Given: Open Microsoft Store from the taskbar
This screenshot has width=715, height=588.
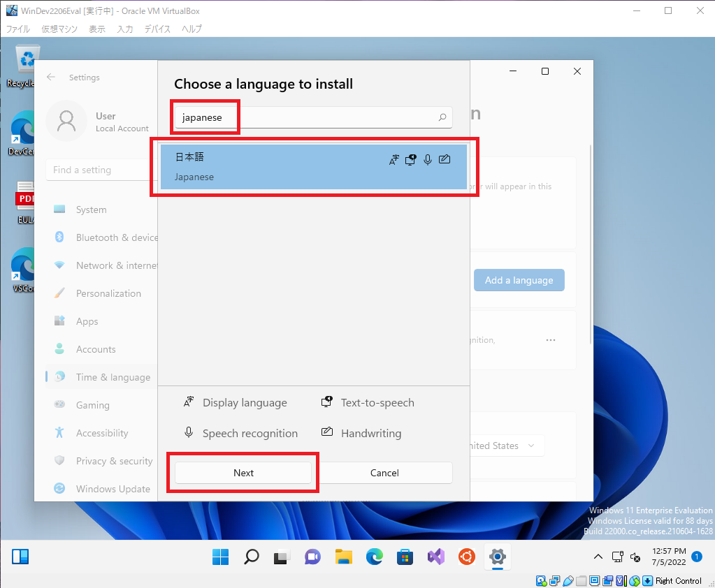Looking at the screenshot, I should [405, 557].
